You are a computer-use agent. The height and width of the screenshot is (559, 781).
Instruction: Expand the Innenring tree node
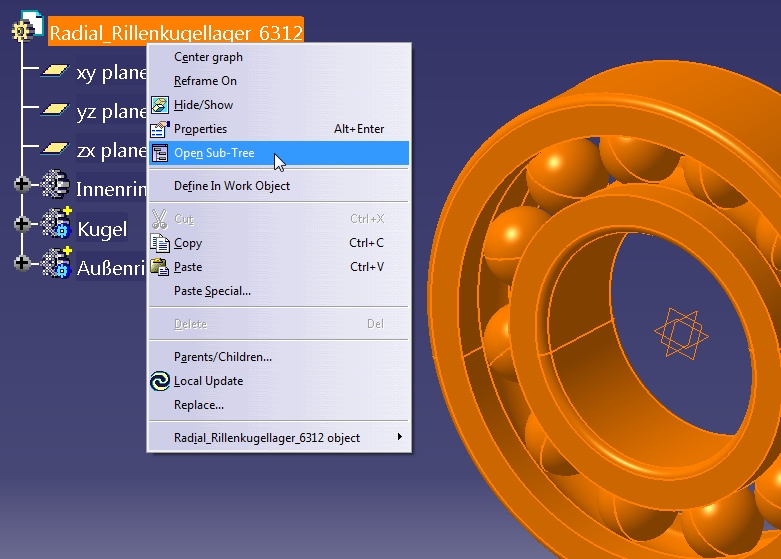pos(21,184)
